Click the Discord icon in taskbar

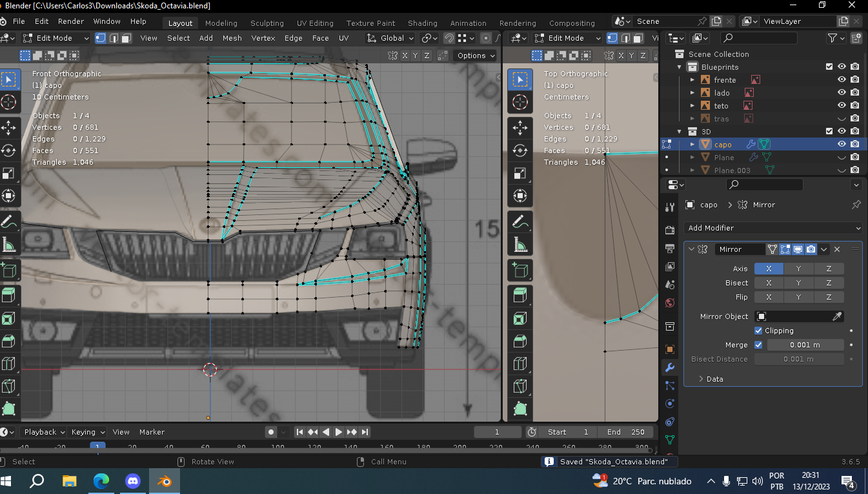coord(133,481)
